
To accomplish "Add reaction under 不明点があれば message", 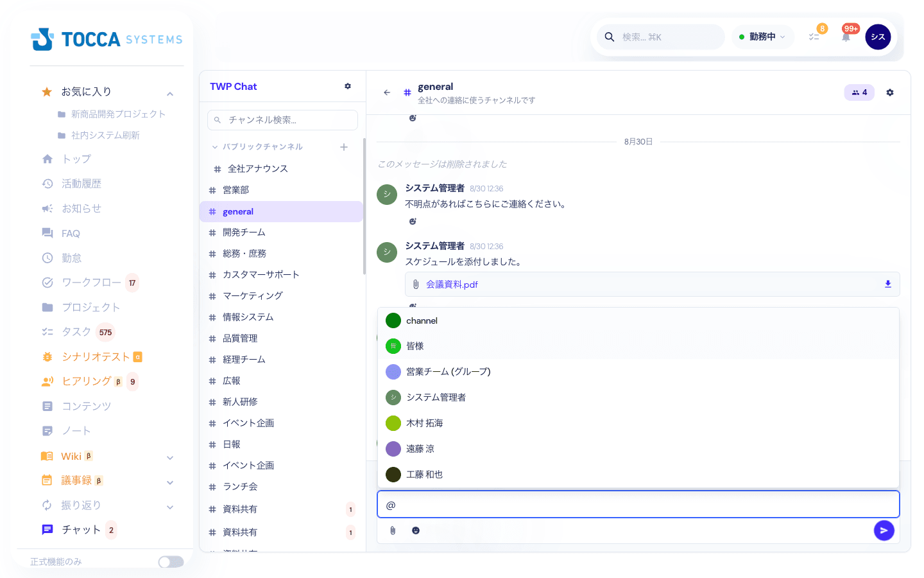I will pyautogui.click(x=413, y=222).
